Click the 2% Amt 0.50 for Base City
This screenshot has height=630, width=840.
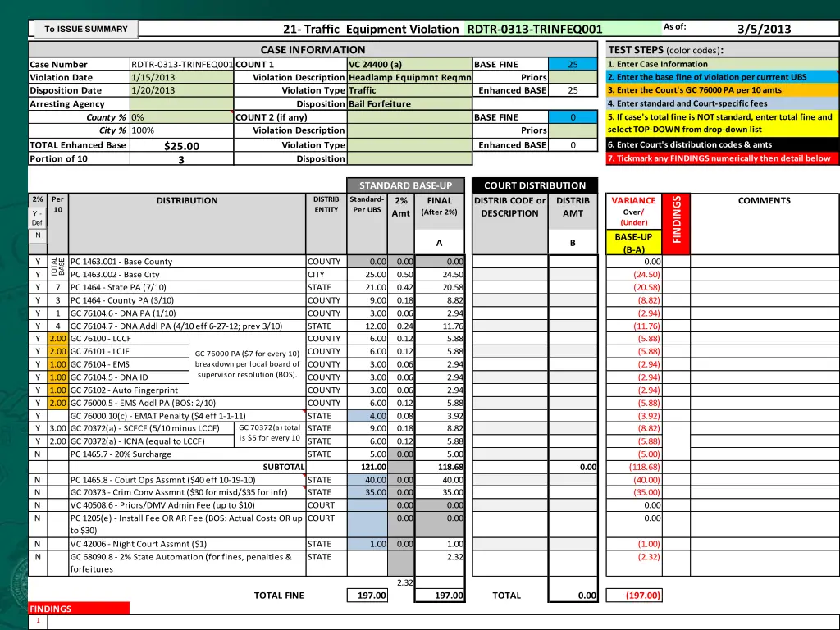click(401, 274)
